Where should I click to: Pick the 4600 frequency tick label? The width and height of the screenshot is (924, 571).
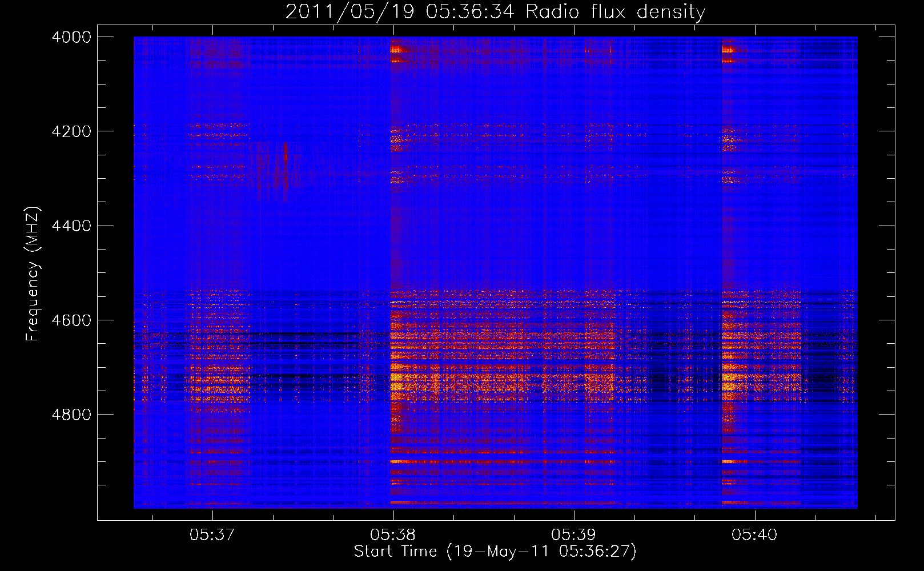coord(71,320)
